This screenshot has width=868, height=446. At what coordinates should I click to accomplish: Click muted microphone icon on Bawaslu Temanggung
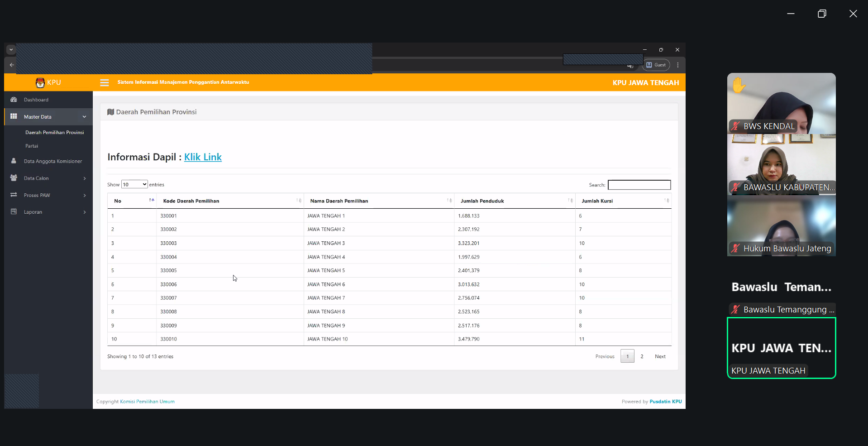736,309
